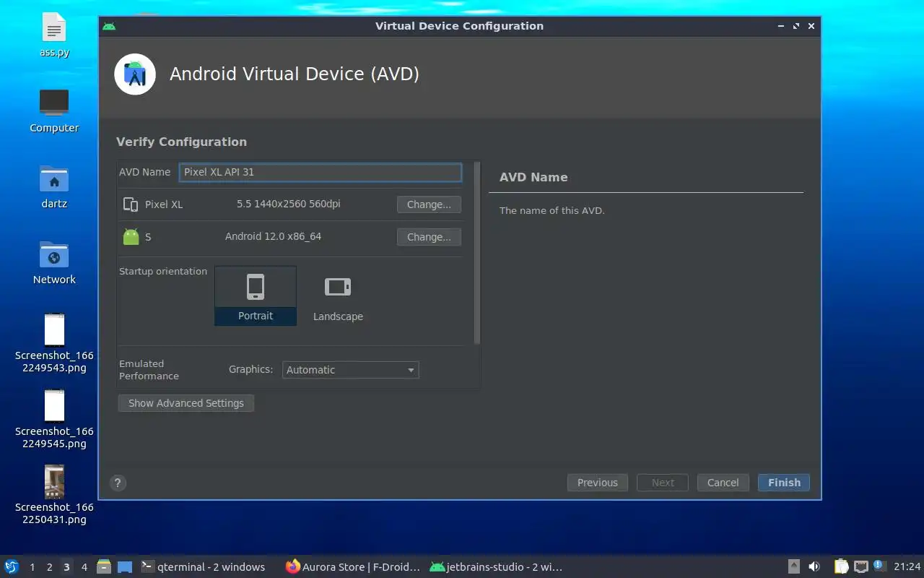Click the Pixel XL device icon
This screenshot has height=578, width=924.
pos(131,204)
